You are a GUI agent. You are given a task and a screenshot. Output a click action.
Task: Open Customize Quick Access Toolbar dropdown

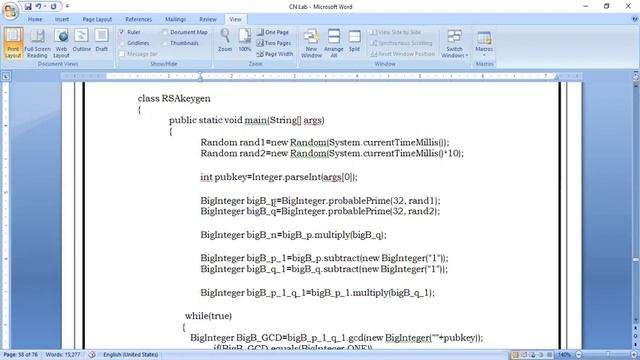coord(67,7)
